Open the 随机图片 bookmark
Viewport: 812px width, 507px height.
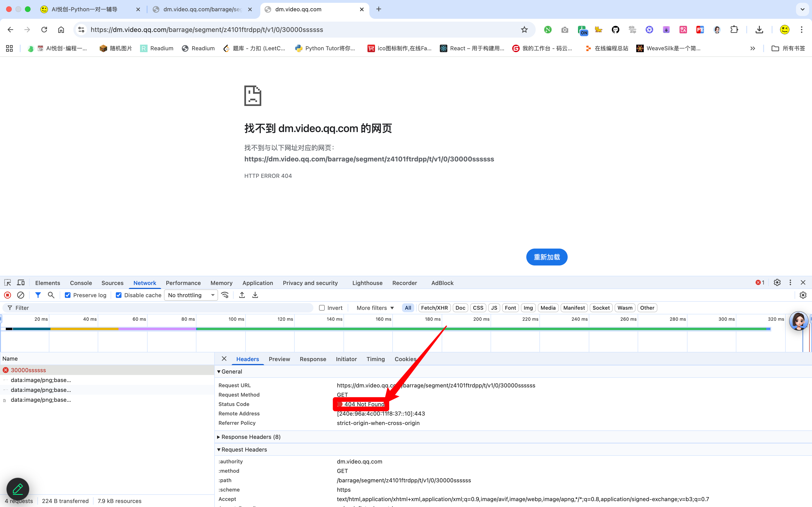pos(116,48)
